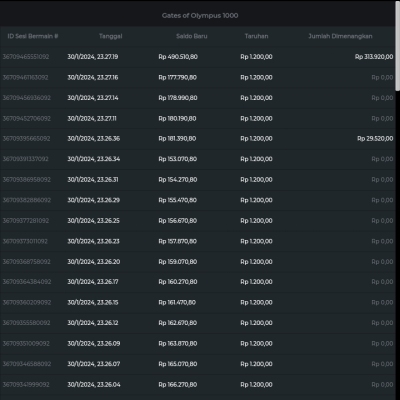
Task: Select balance 'Rp 154.270,80'
Action: [178, 179]
